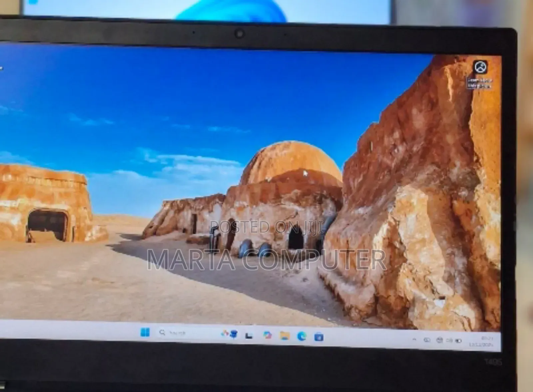Open the Windows Start menu
This screenshot has width=533, height=392.
[145, 333]
